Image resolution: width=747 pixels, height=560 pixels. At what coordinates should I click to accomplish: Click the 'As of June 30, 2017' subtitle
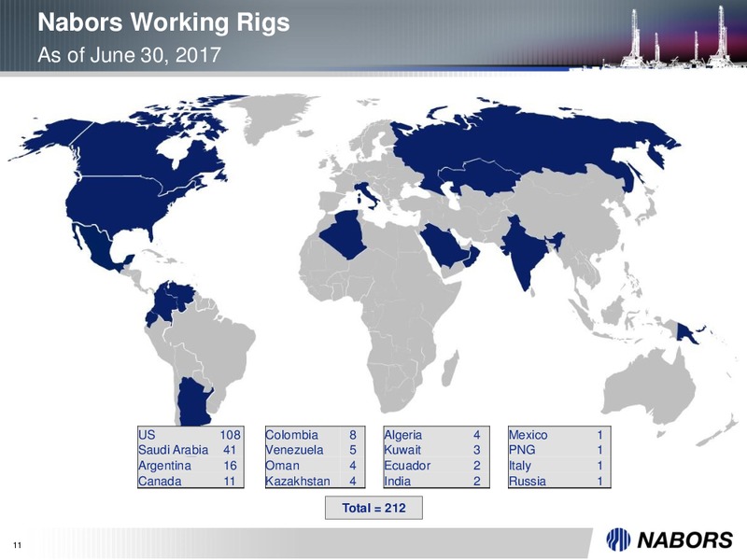point(129,55)
